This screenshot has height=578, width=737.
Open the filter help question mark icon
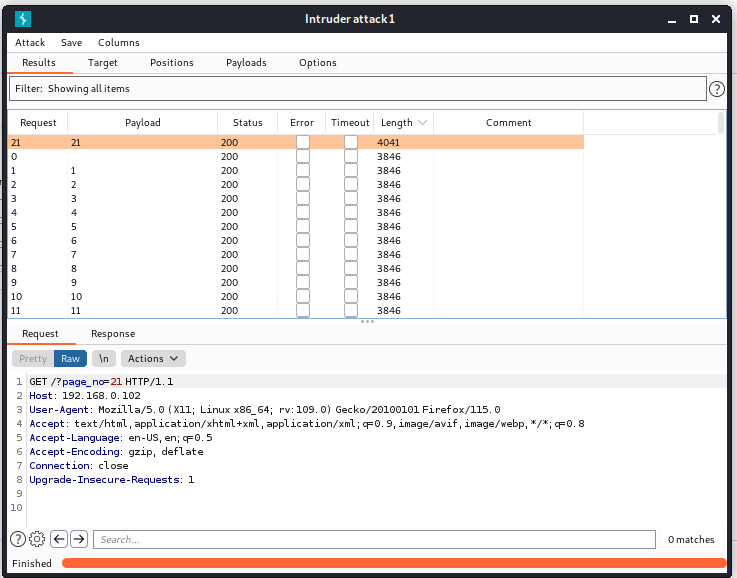pos(716,89)
